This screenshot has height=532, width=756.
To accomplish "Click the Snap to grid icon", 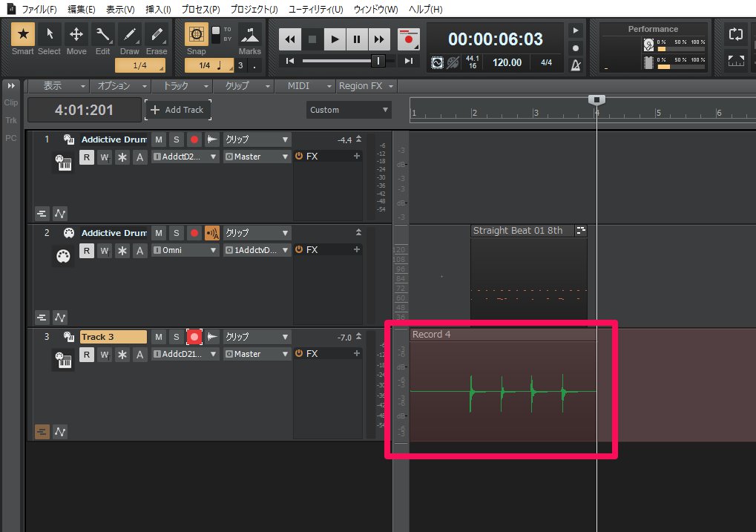I will click(196, 36).
